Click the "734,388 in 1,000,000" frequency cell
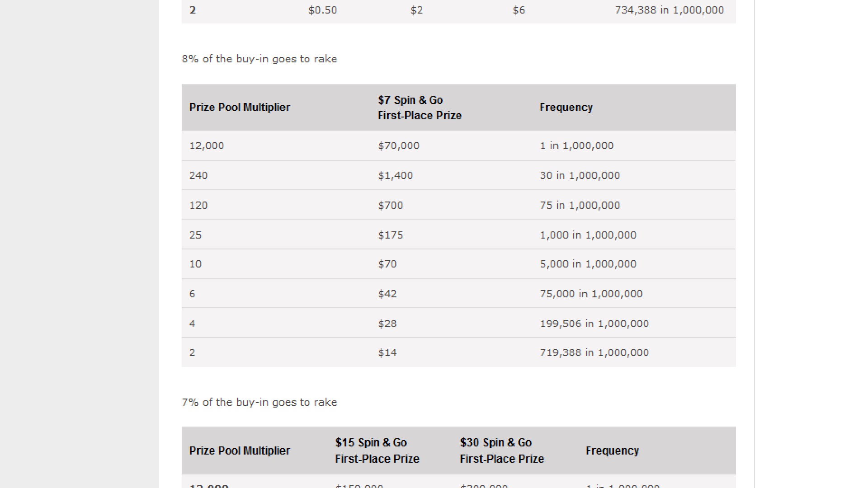This screenshot has width=868, height=488. [669, 10]
